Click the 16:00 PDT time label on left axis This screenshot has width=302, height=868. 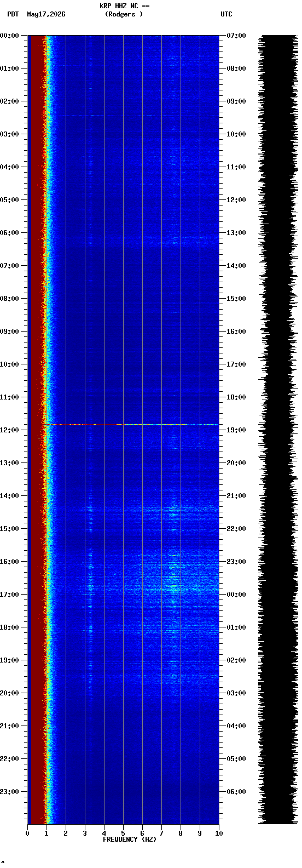click(9, 562)
